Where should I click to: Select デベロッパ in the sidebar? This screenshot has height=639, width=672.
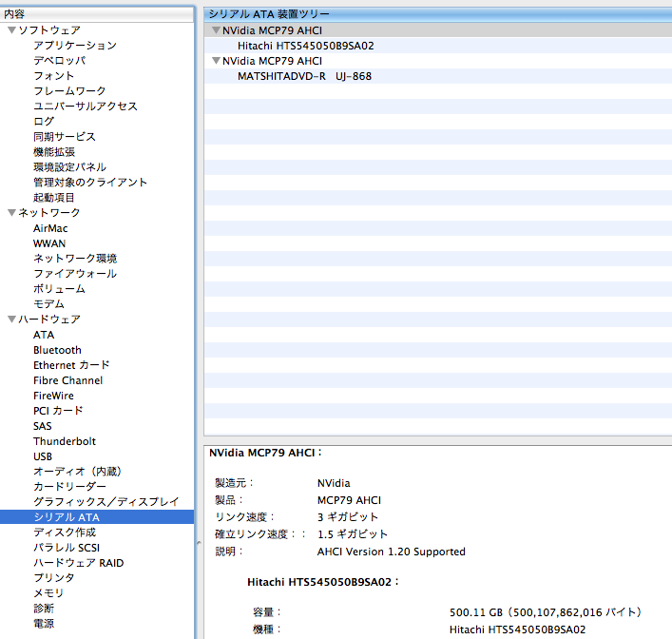pos(60,61)
